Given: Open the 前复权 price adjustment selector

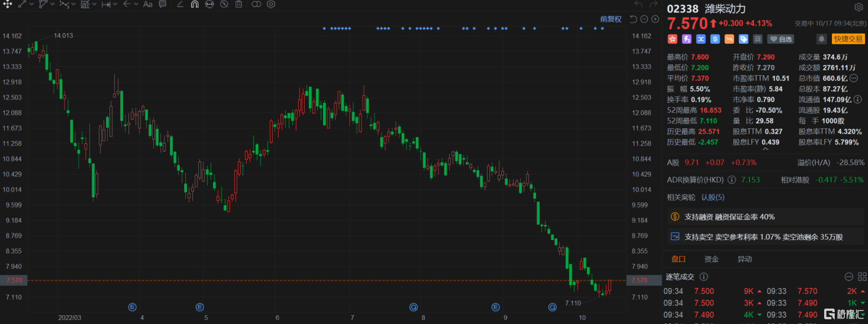Looking at the screenshot, I should [611, 19].
